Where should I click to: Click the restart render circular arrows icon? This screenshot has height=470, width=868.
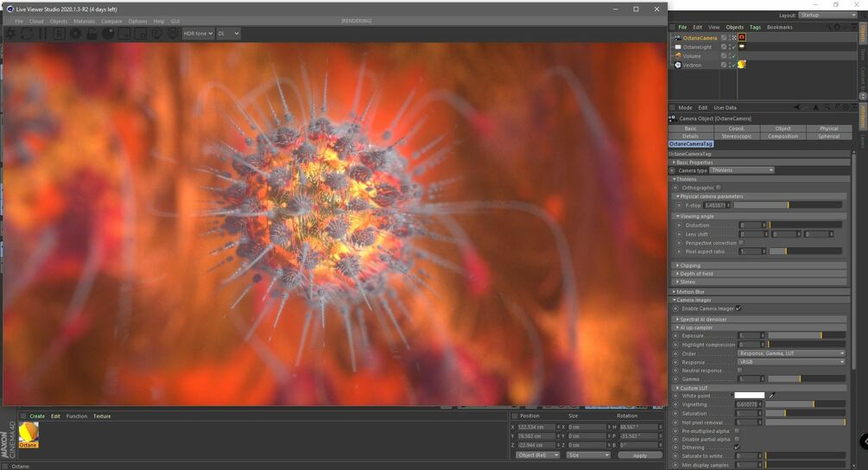[27, 34]
